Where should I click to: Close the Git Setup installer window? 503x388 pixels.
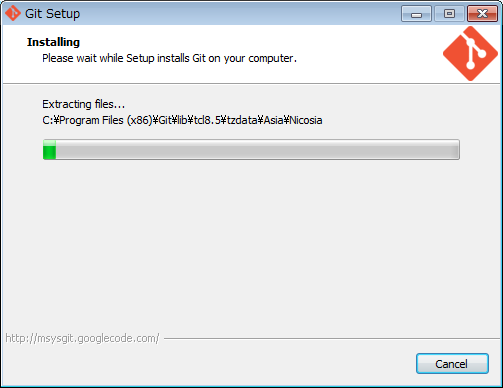click(482, 14)
